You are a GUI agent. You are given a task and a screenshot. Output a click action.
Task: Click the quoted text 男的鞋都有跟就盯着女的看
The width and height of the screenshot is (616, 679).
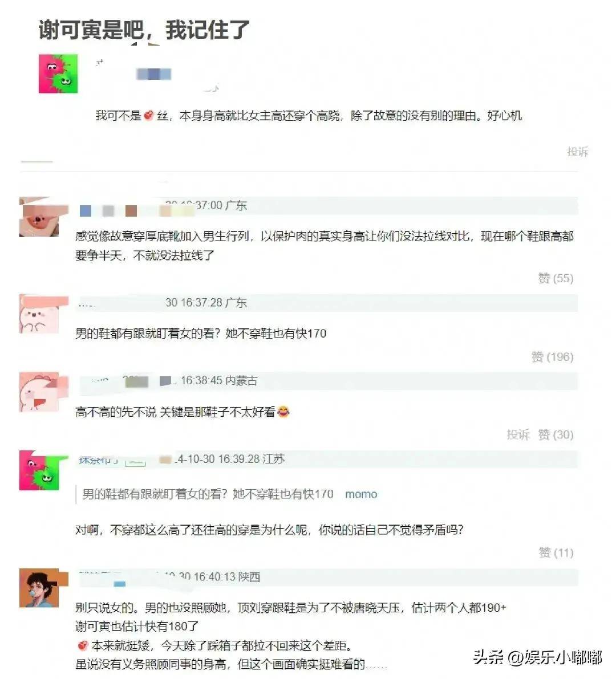click(152, 494)
